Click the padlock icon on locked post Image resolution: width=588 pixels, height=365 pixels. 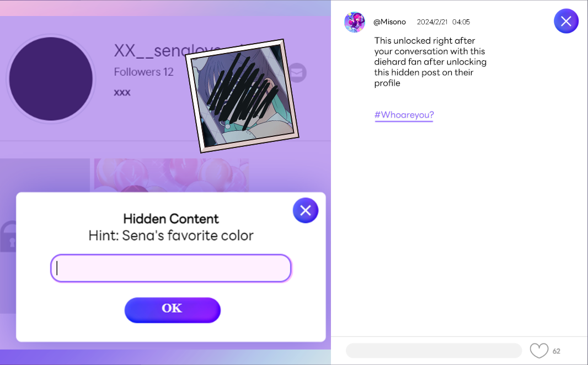pyautogui.click(x=8, y=236)
